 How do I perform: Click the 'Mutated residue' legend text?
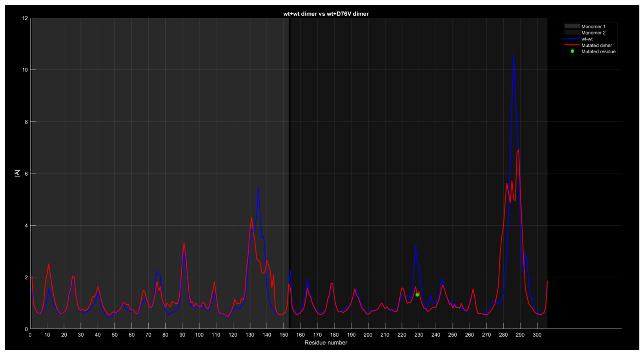(x=598, y=52)
